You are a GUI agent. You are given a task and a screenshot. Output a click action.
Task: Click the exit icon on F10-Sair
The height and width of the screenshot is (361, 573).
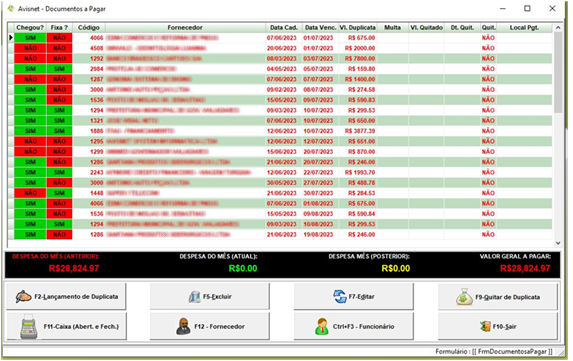pos(485,326)
